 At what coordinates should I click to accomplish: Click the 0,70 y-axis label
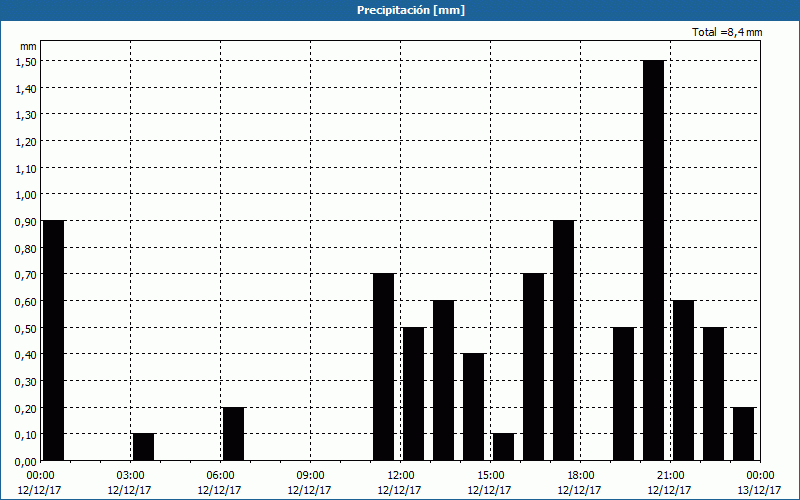point(26,275)
